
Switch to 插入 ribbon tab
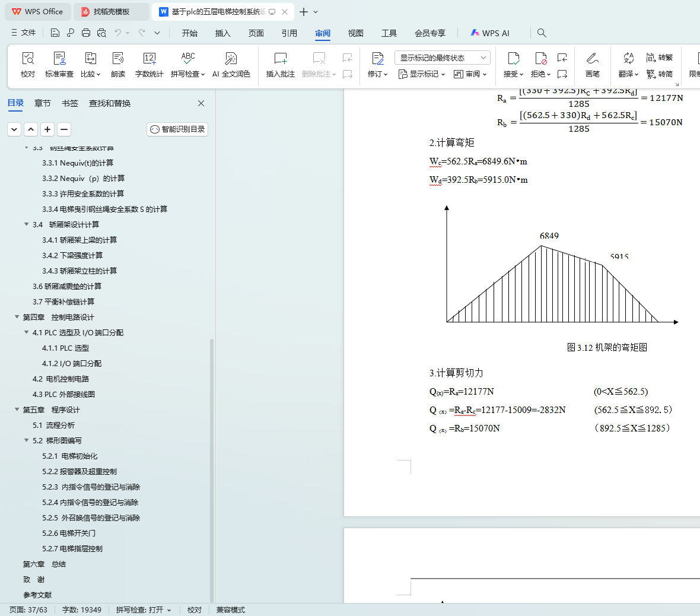[x=223, y=33]
